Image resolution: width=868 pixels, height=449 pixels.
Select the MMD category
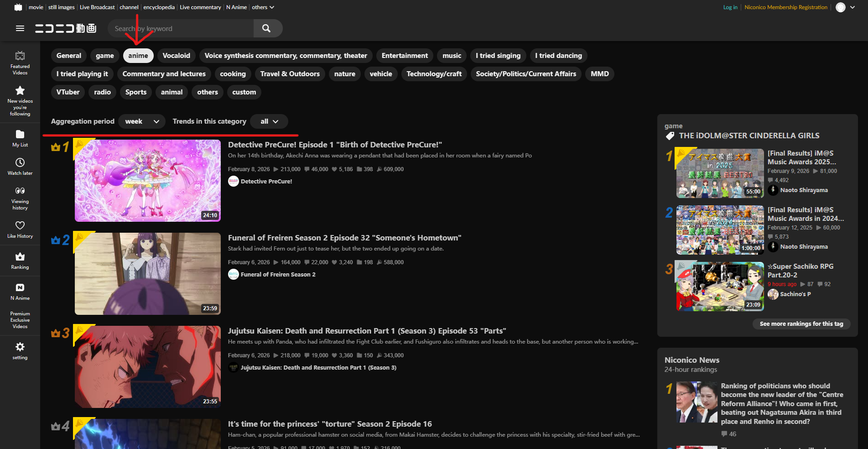pos(600,74)
